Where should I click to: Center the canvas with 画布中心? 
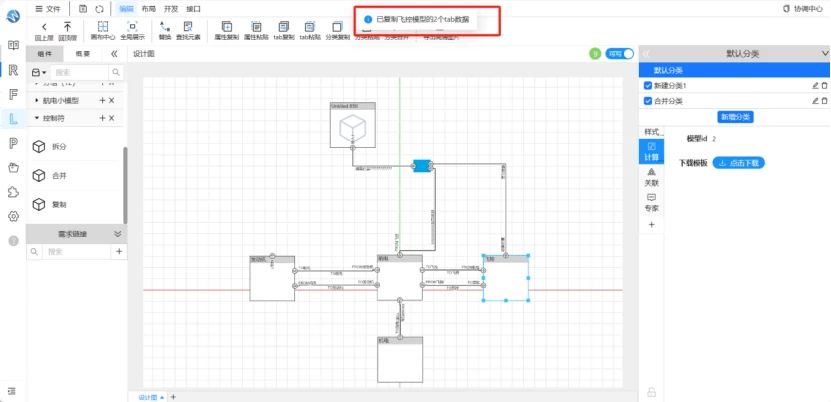(x=103, y=26)
